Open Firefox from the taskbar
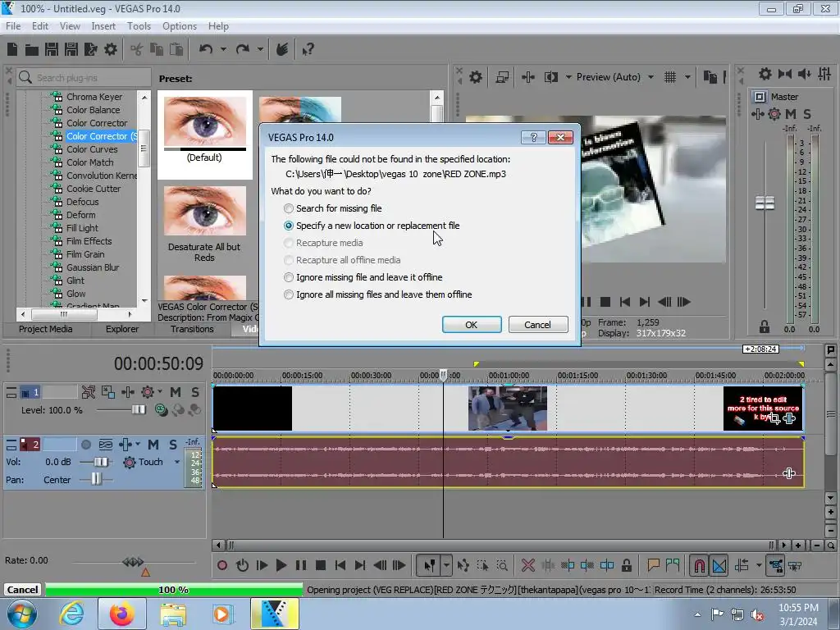Viewport: 840px width, 630px height. point(121,614)
